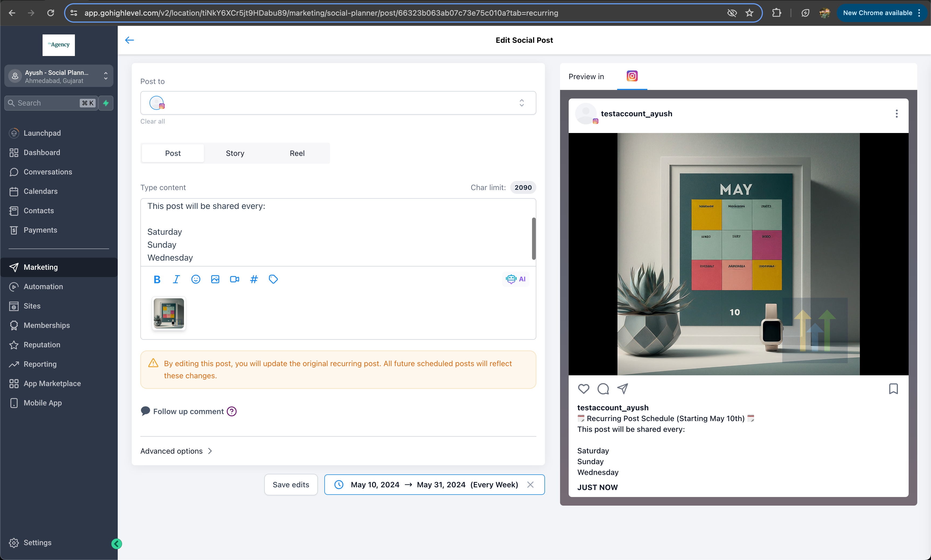Click the content textarea scrollbar

pos(533,239)
